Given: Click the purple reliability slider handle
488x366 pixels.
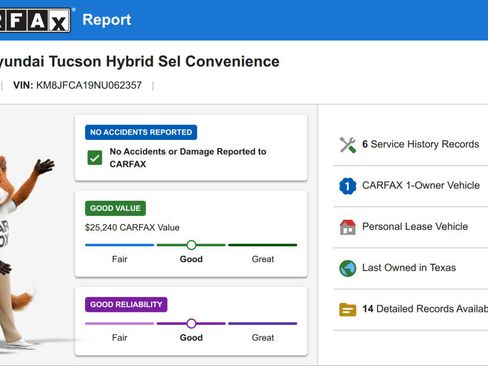Looking at the screenshot, I should point(191,323).
